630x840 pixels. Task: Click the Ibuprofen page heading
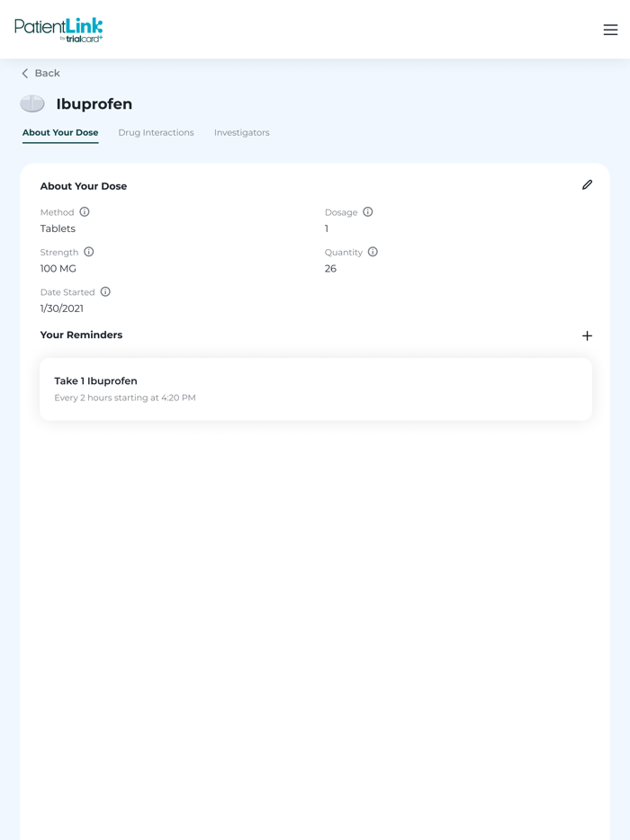[x=95, y=103]
